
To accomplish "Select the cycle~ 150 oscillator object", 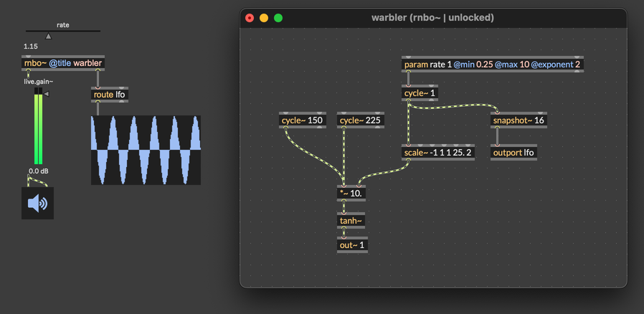I will click(x=302, y=120).
